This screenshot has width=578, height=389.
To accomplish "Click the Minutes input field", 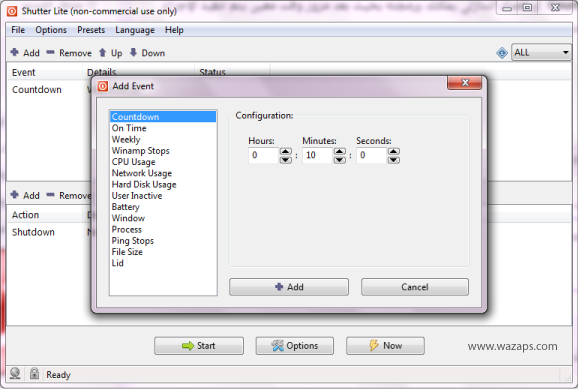I will 317,155.
